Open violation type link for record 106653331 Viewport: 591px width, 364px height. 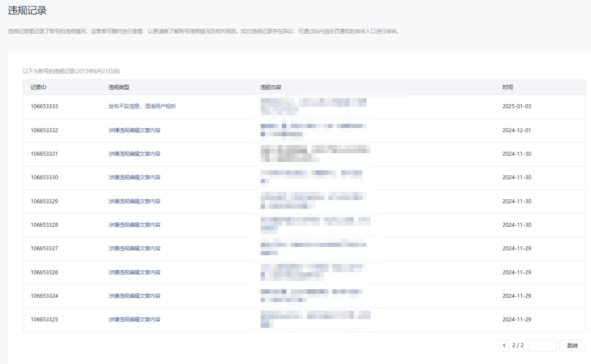click(134, 154)
